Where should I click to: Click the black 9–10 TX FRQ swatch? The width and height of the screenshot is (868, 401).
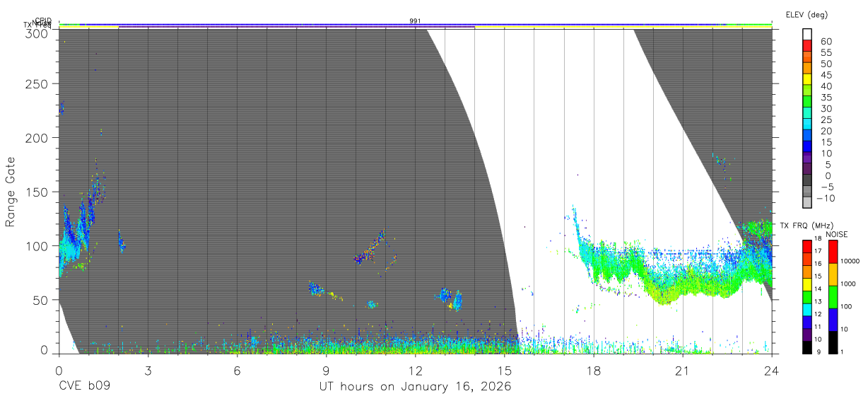click(807, 348)
